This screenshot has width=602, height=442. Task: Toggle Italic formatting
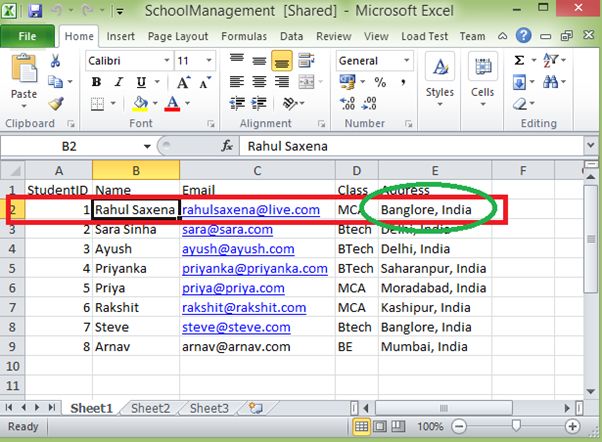point(119,82)
